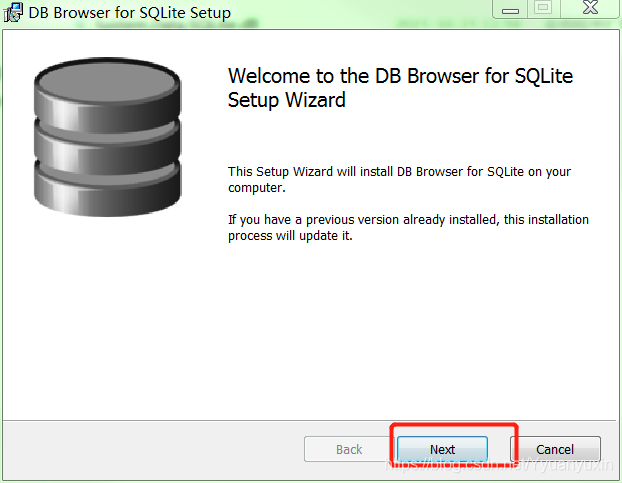Click the 'DB Browser for SQLite Setup' title text
The image size is (622, 483).
[x=130, y=13]
